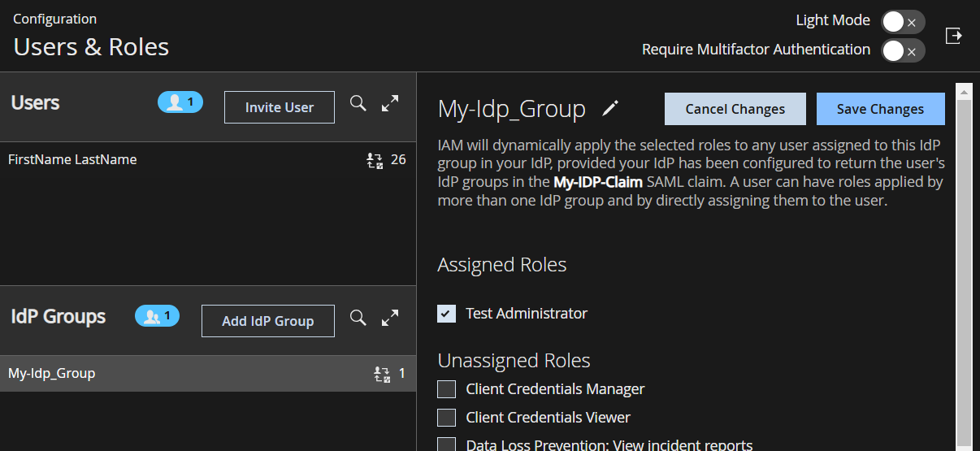This screenshot has height=451, width=980.
Task: Uncheck the Test Administrator role
Action: pos(446,314)
